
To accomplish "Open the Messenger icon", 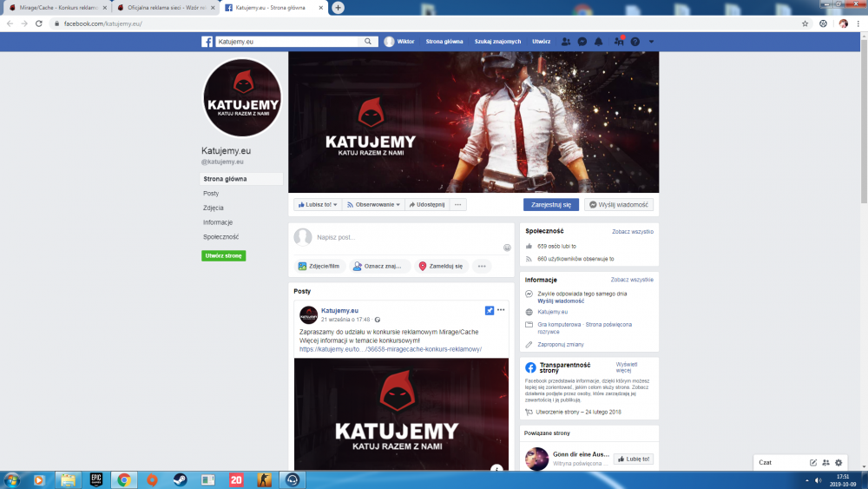I will point(582,42).
